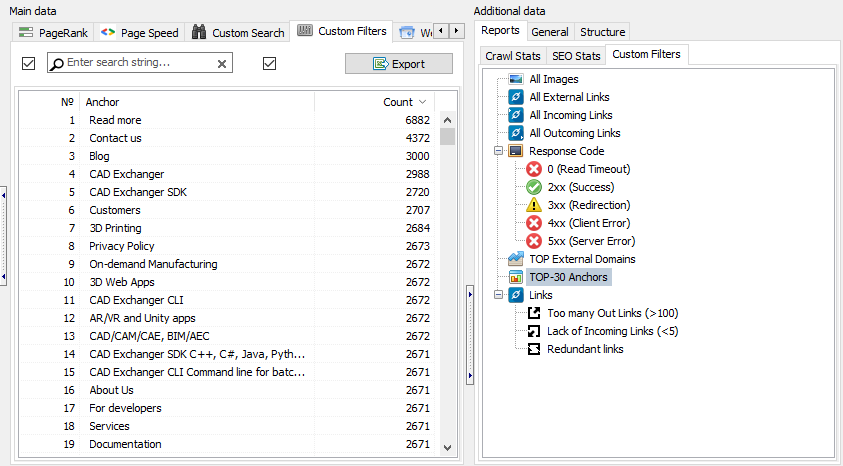Open the TOP External Domains chart icon

(x=516, y=259)
